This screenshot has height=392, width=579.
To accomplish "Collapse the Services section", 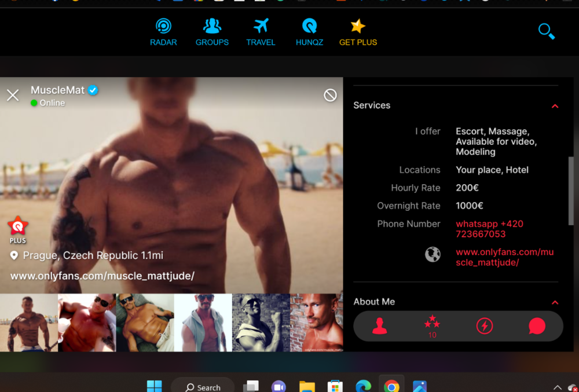I will click(x=555, y=106).
